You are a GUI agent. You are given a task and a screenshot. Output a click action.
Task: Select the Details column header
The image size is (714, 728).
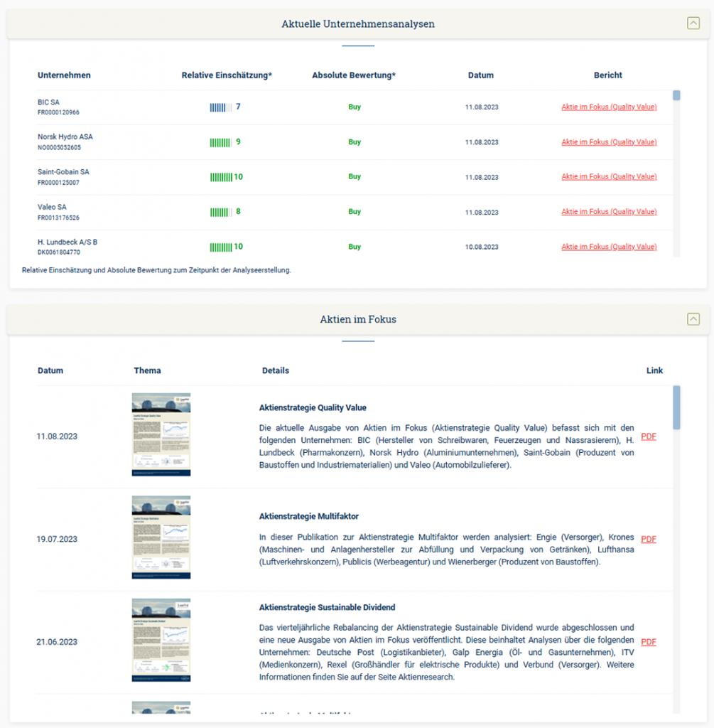coord(276,370)
